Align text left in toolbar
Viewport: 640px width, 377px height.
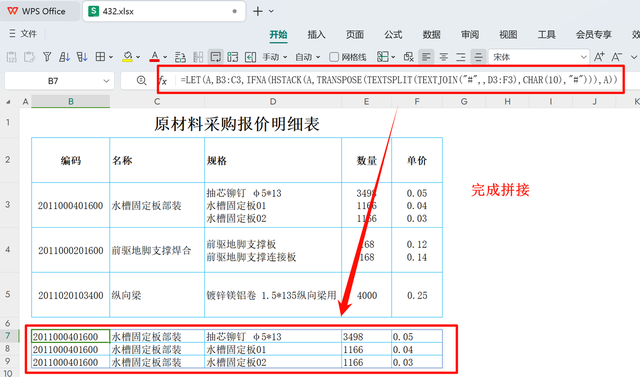point(426,57)
